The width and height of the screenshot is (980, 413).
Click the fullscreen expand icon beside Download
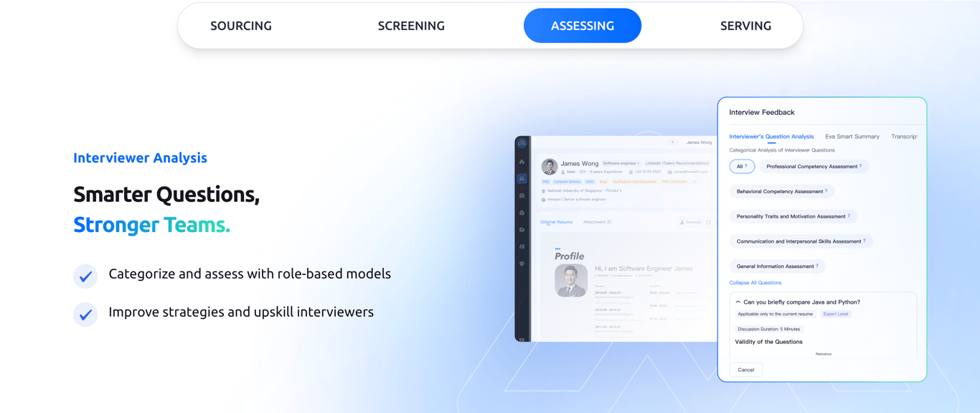point(708,223)
